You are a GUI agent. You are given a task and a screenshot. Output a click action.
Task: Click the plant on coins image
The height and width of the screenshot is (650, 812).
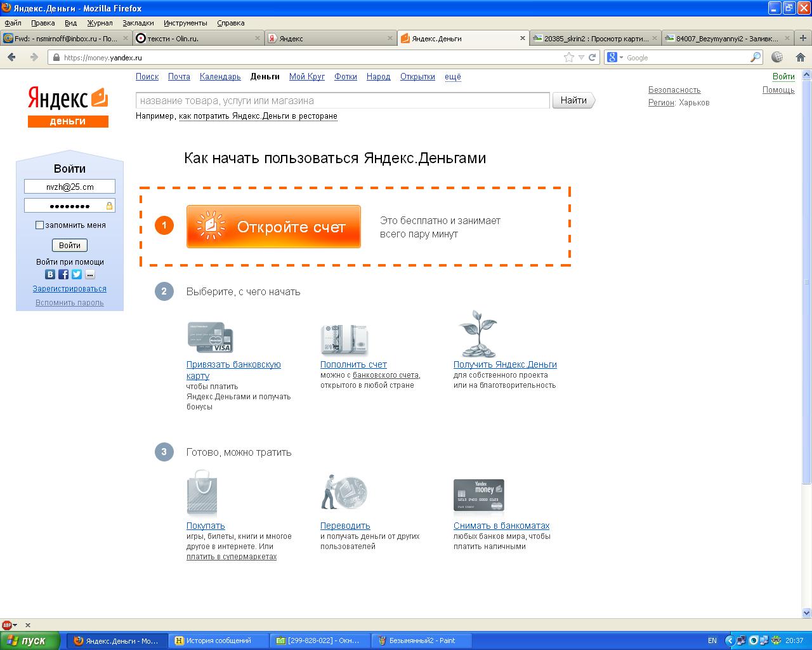pos(478,334)
